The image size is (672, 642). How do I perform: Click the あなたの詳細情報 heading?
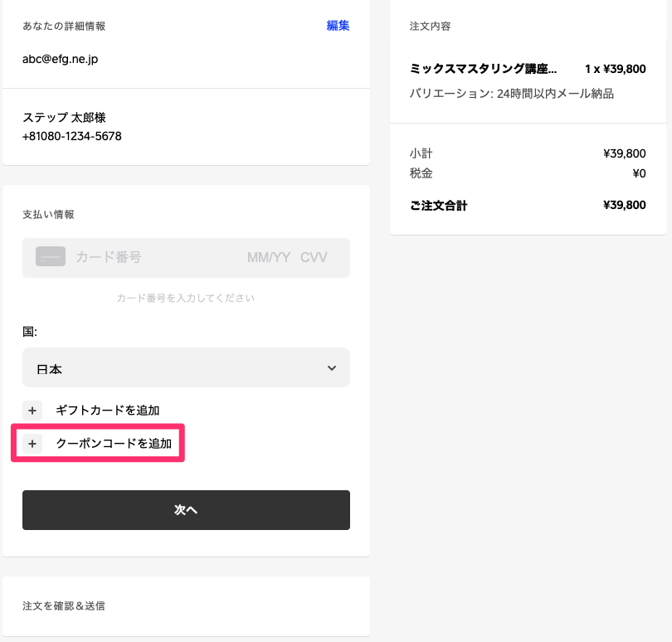[x=64, y=27]
